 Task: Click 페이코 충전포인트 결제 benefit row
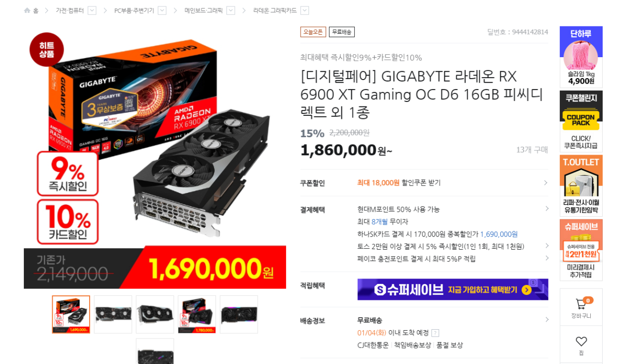[417, 259]
